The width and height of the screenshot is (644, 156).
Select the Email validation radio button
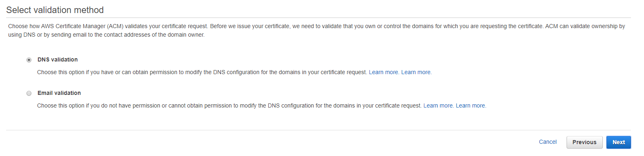(29, 93)
